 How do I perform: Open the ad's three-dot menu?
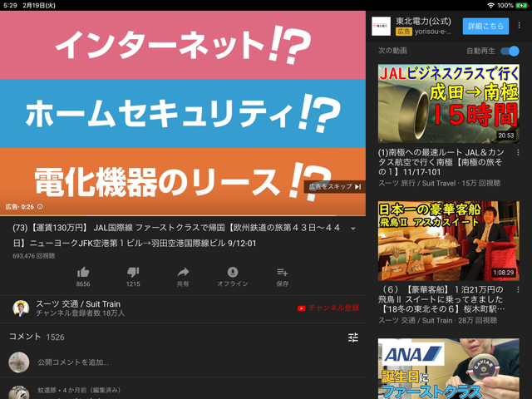coord(519,26)
